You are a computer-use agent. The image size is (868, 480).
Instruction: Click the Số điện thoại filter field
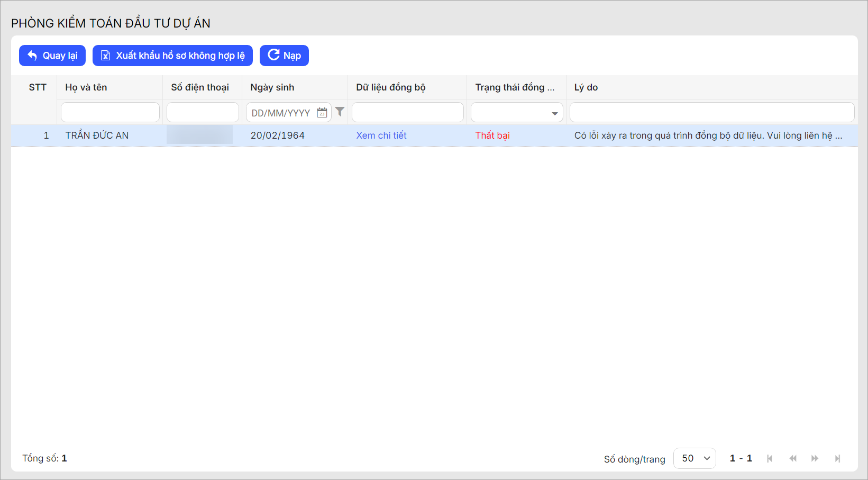click(x=203, y=113)
